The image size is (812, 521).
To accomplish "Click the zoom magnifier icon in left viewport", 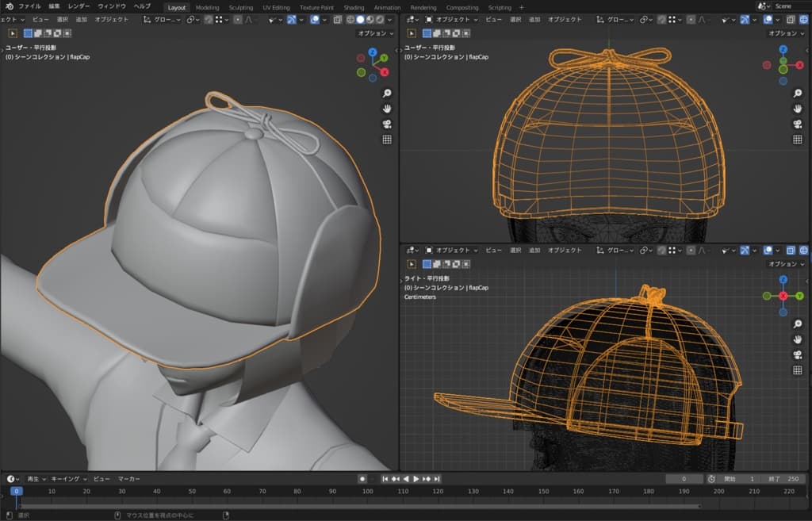I will (x=387, y=94).
